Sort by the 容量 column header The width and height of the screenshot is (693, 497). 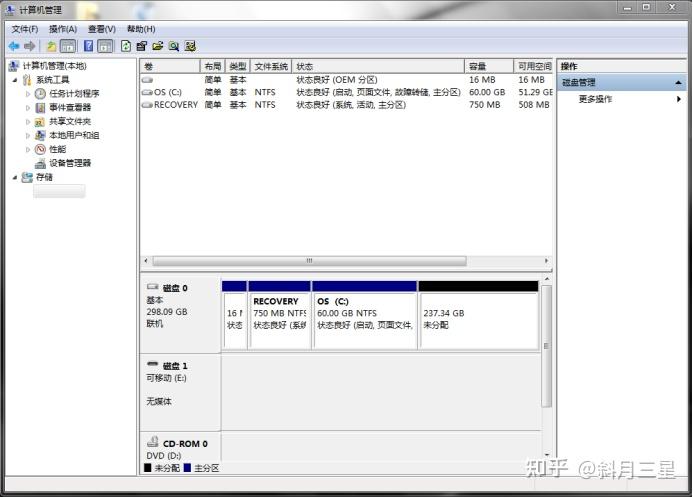click(489, 67)
